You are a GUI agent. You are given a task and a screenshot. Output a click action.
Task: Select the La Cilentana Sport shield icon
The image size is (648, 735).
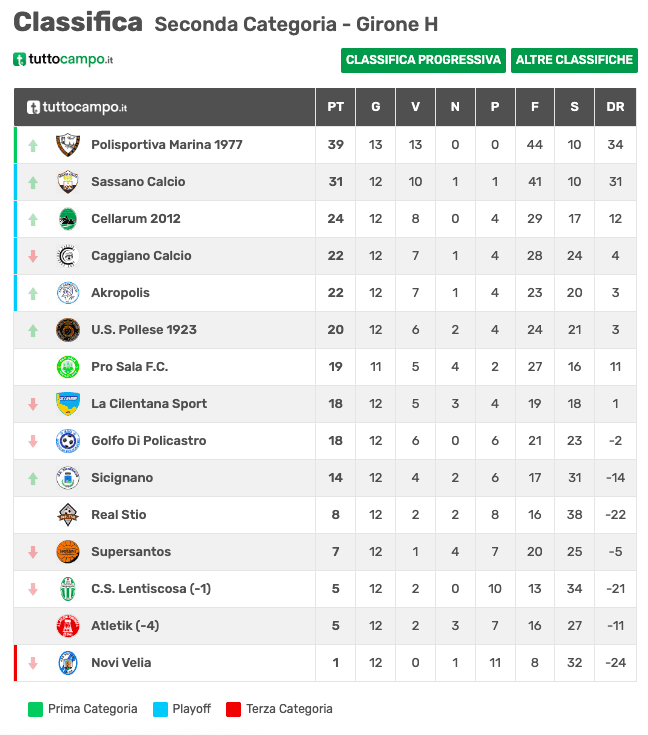pyautogui.click(x=68, y=404)
